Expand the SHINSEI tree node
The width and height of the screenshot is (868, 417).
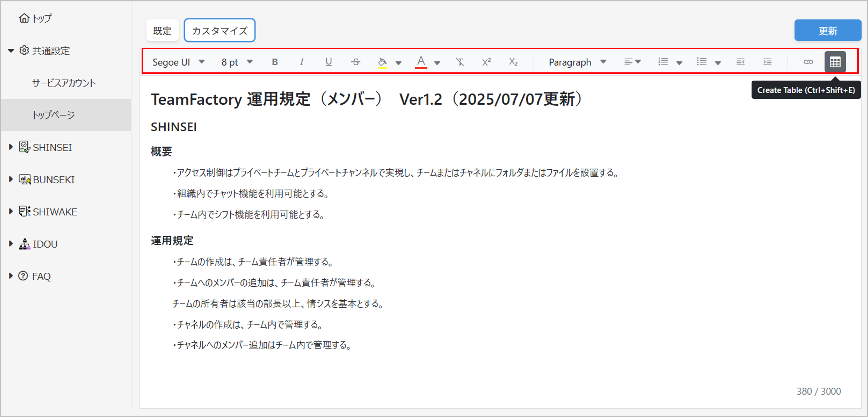coord(11,147)
